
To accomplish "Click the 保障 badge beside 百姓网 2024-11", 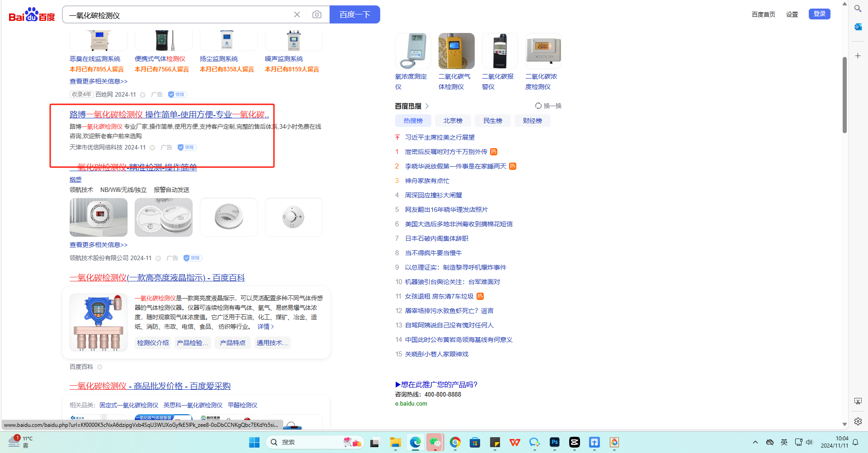I will pyautogui.click(x=177, y=94).
